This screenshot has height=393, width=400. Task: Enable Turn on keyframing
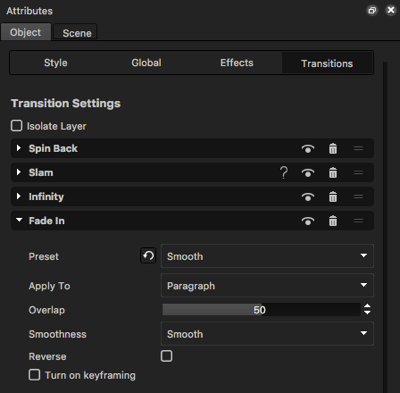pos(34,375)
